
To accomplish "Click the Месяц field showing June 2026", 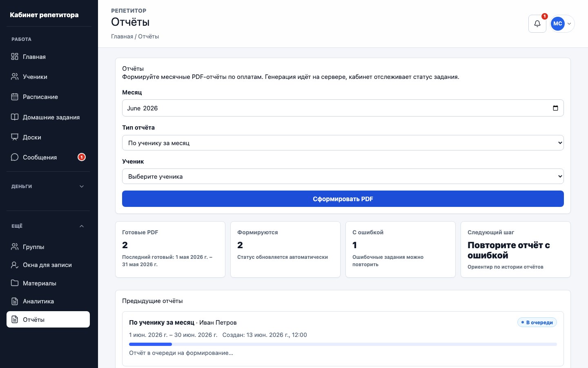I will pos(343,108).
